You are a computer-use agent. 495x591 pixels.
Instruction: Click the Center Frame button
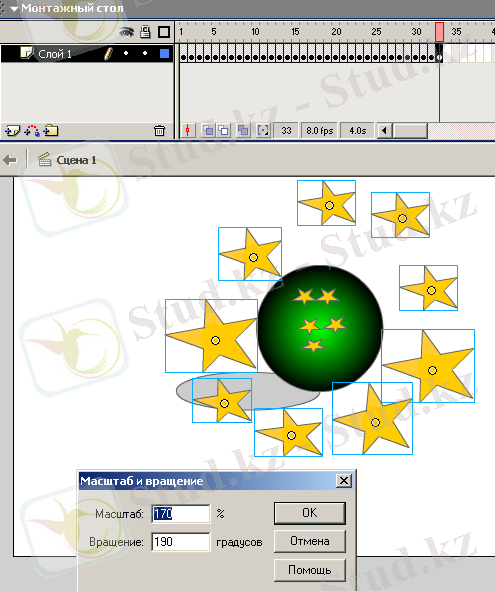point(187,131)
